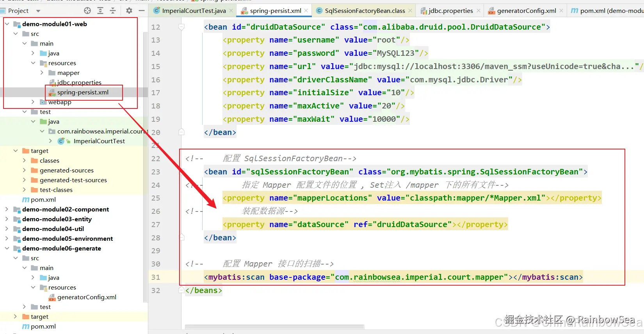Collapse the resources folder under demo-module01-web
The width and height of the screenshot is (644, 334).
(x=33, y=63)
